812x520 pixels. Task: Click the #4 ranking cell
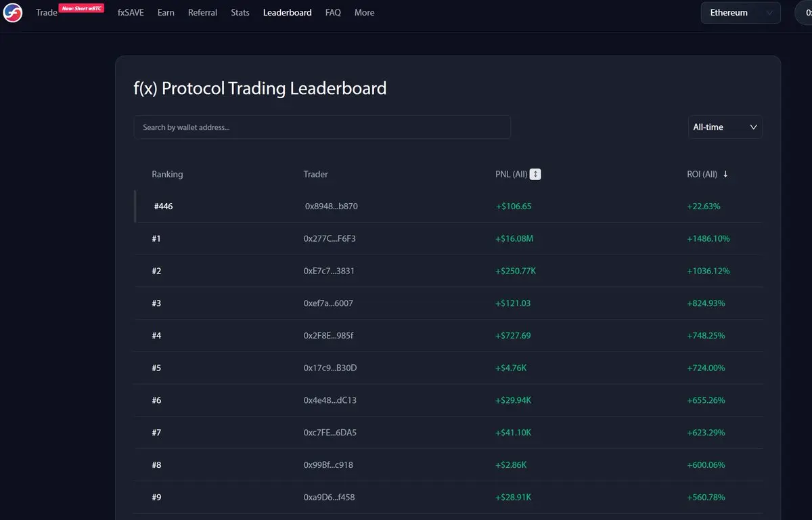point(156,336)
